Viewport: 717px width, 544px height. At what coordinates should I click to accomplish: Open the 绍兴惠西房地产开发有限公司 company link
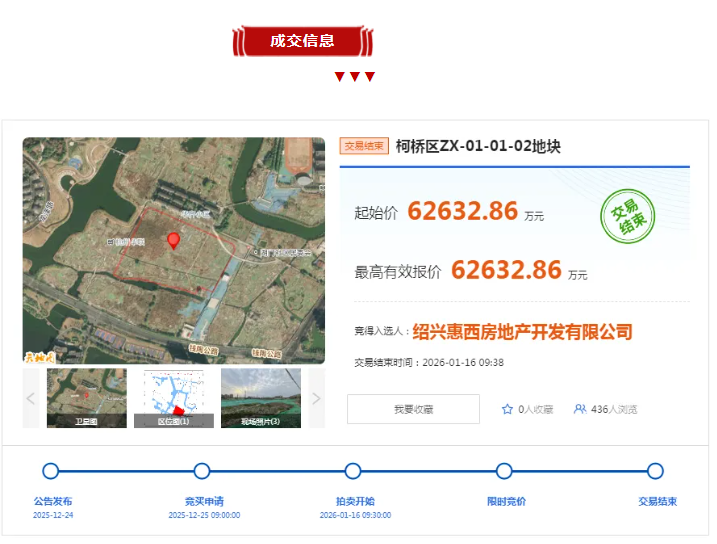tap(522, 332)
